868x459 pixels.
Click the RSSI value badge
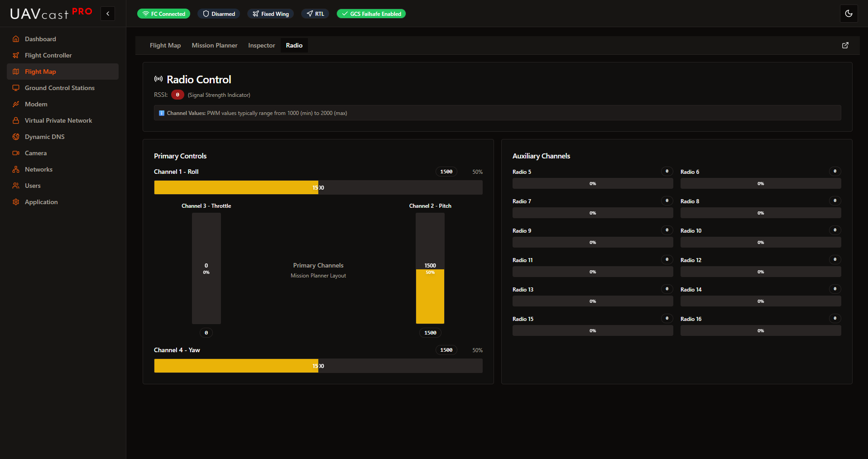click(x=177, y=95)
